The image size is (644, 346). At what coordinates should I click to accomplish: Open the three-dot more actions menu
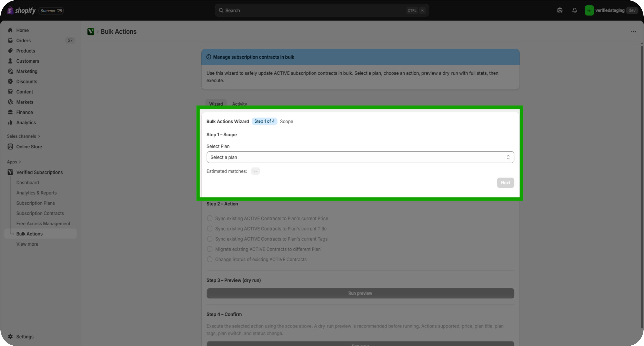coord(634,31)
